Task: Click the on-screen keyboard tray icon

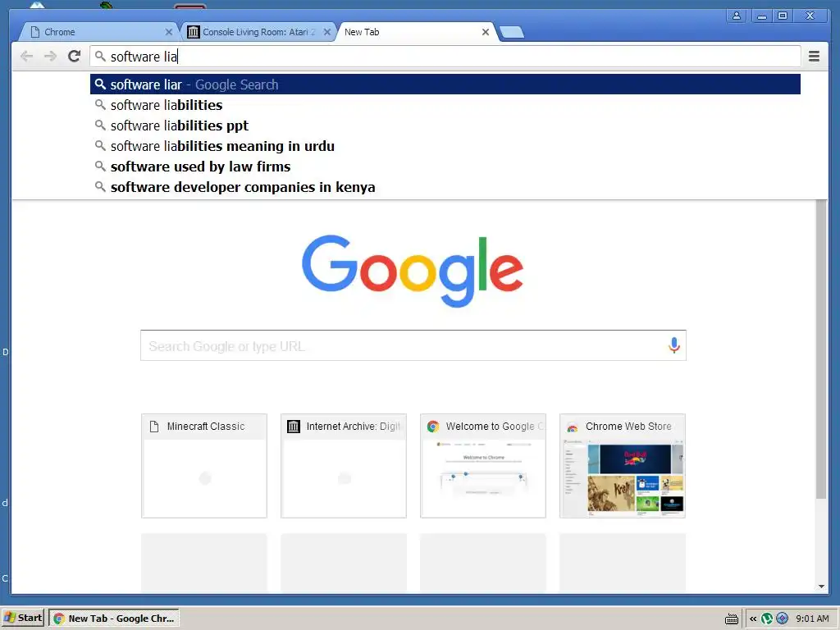Action: click(x=731, y=619)
